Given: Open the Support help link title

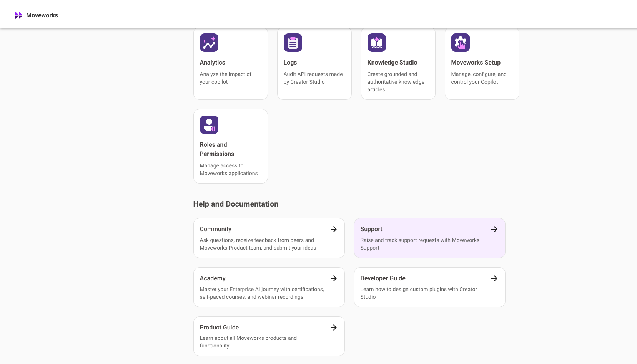Looking at the screenshot, I should [x=371, y=229].
